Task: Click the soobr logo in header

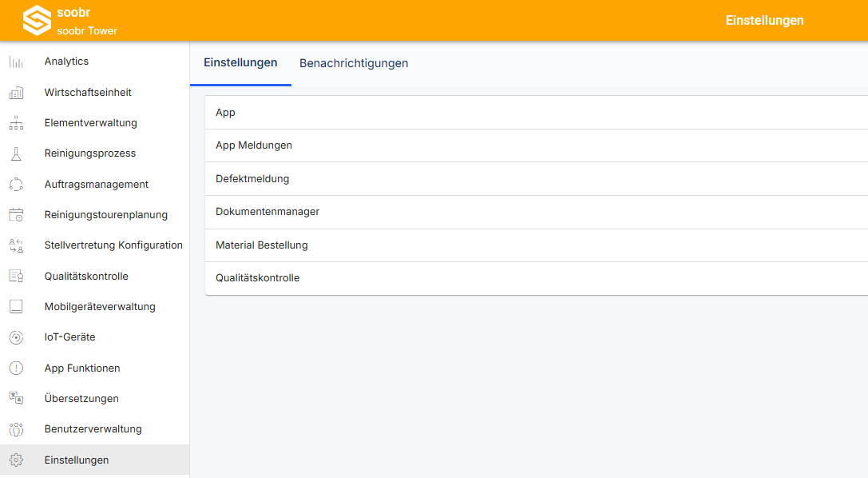Action: pyautogui.click(x=37, y=21)
